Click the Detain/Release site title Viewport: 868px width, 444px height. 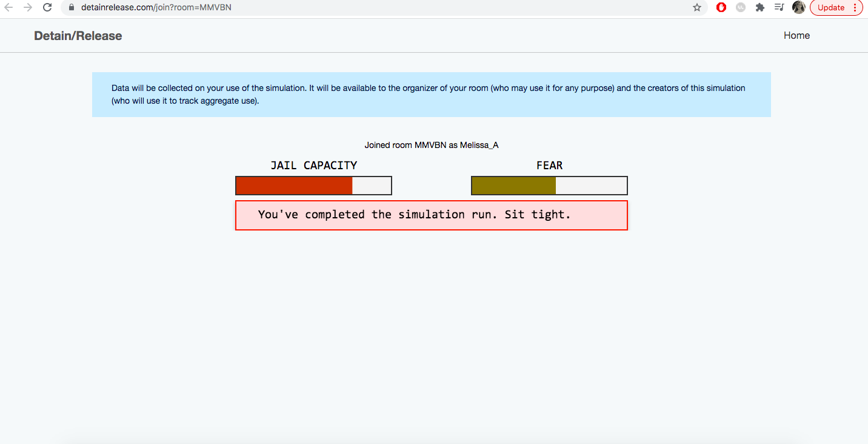78,36
